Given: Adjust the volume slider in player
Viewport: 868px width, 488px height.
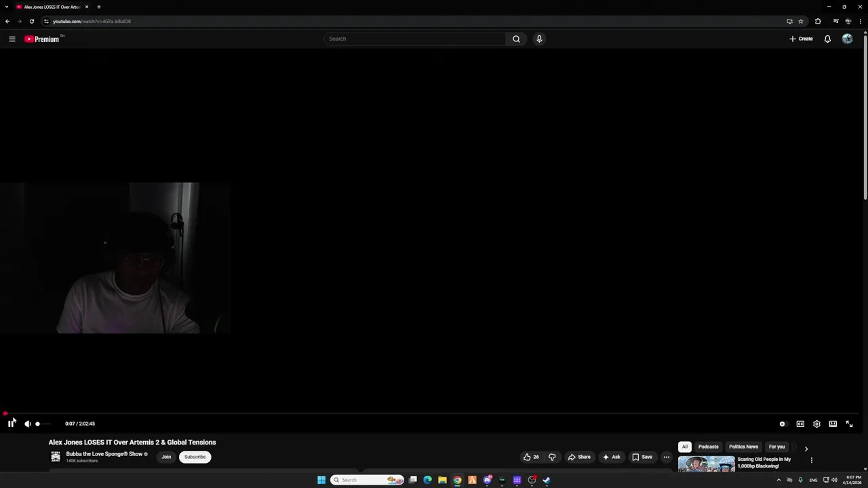Looking at the screenshot, I should pos(43,424).
